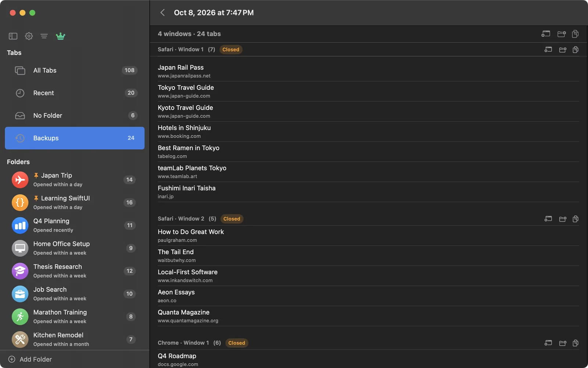This screenshot has height=368, width=588.
Task: Click the airplane icon of Japan Trip
Action: pyautogui.click(x=20, y=180)
